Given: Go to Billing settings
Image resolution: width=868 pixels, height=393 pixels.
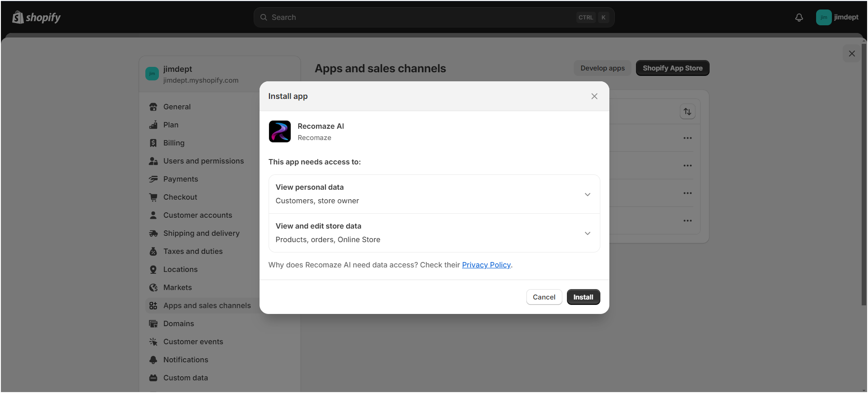Looking at the screenshot, I should (174, 143).
